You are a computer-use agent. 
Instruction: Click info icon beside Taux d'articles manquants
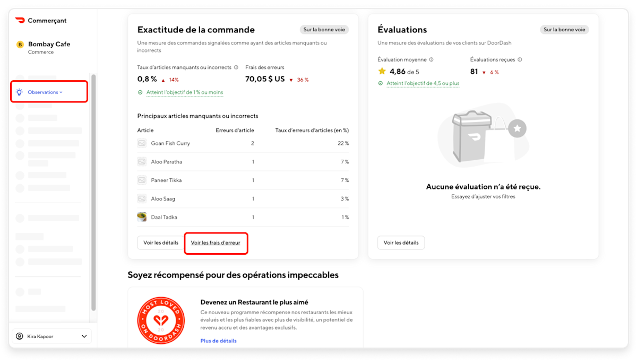(235, 67)
